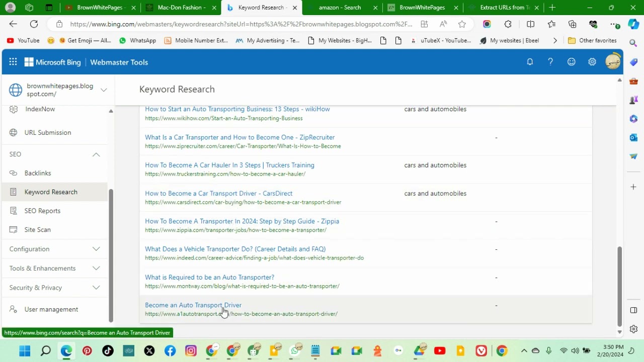Go back with browser back arrow
The image size is (644, 362).
(13, 24)
